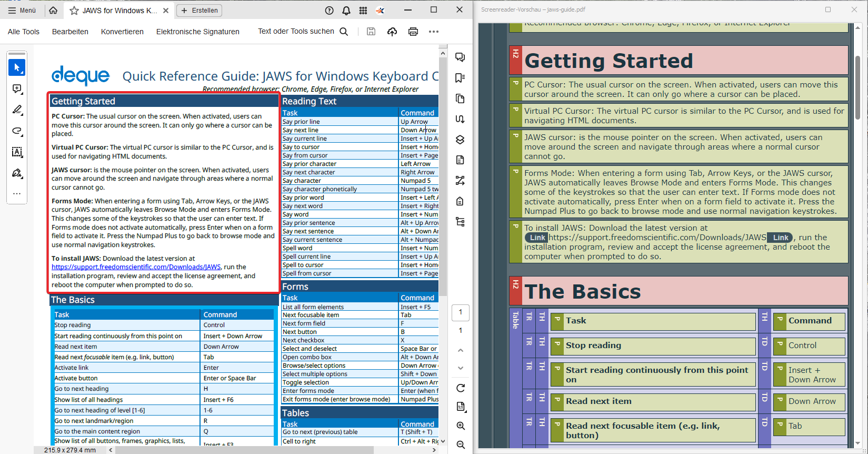Rotate the page view

(x=461, y=388)
